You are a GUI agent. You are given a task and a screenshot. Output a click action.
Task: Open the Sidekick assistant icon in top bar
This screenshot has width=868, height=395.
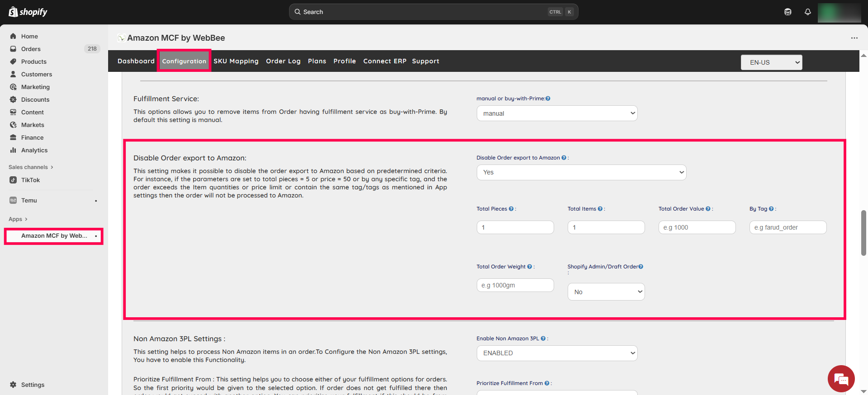coord(787,12)
